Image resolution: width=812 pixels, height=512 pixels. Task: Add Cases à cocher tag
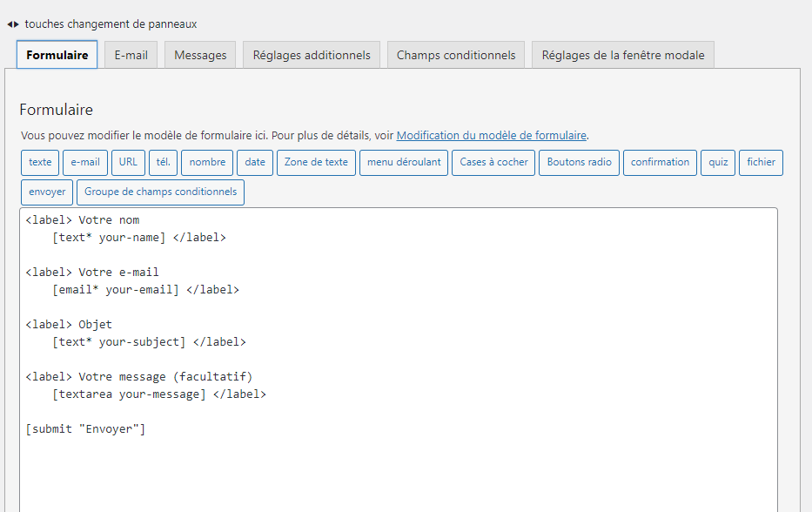[x=493, y=163]
